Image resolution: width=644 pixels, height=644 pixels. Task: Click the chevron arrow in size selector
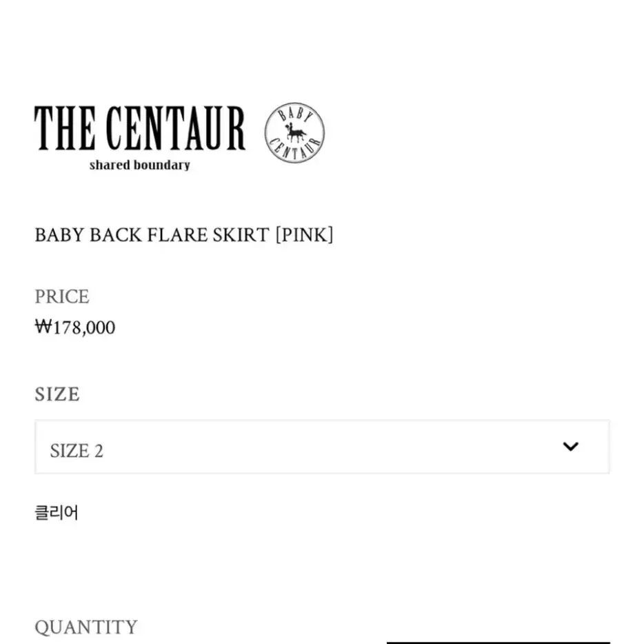[570, 446]
